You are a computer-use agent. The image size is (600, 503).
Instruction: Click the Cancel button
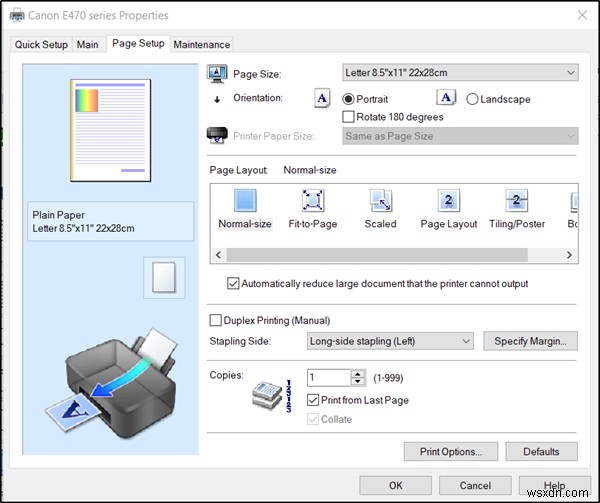(x=475, y=485)
